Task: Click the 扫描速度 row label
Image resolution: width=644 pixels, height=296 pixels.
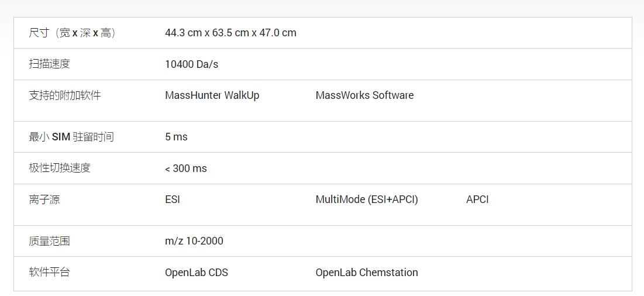Action: tap(50, 64)
